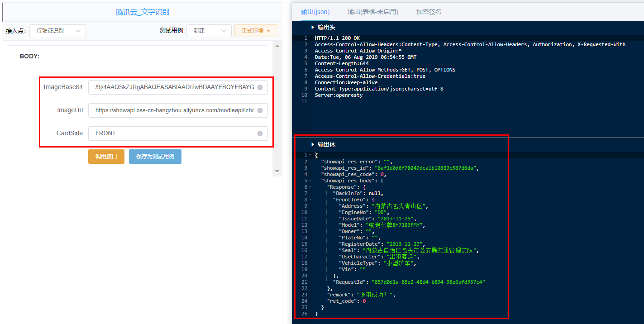644x324 pixels.
Task: Focus the ImageUrl input field
Action: click(178, 110)
